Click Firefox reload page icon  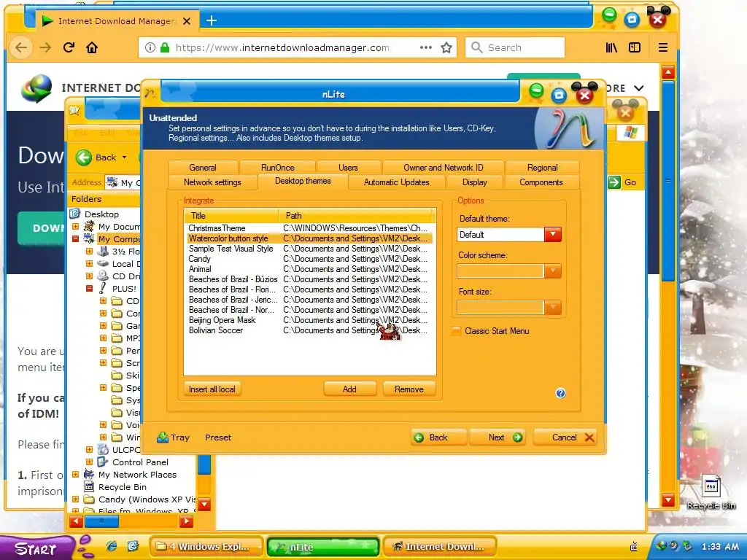(69, 47)
